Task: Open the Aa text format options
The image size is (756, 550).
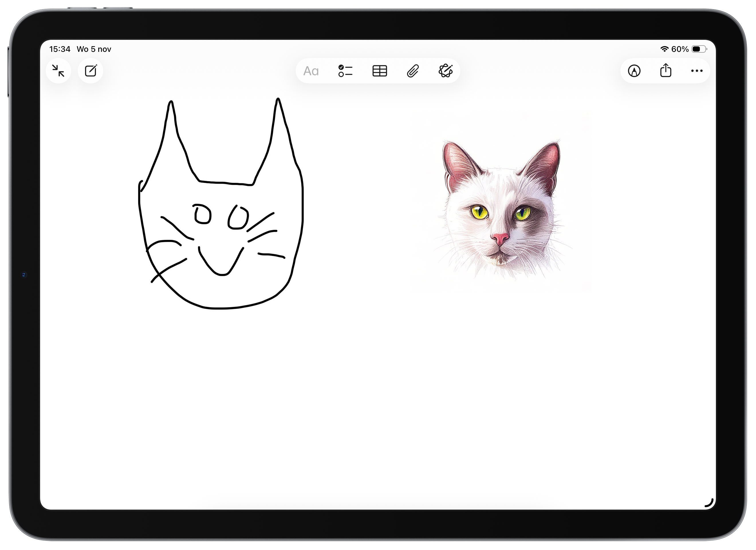Action: [x=311, y=71]
